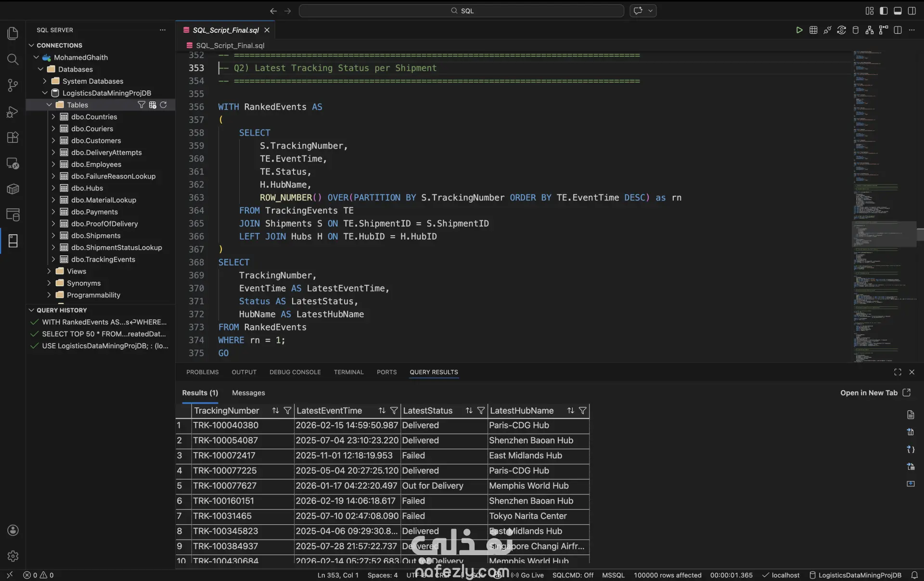Viewport: 924px width, 581px height.
Task: Toggle Primary Side Bar visibility
Action: pos(884,11)
